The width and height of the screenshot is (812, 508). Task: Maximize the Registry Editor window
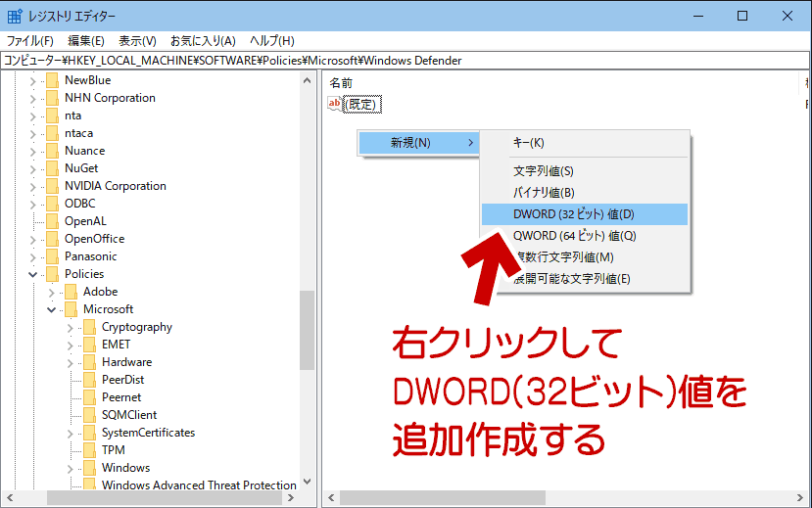742,16
